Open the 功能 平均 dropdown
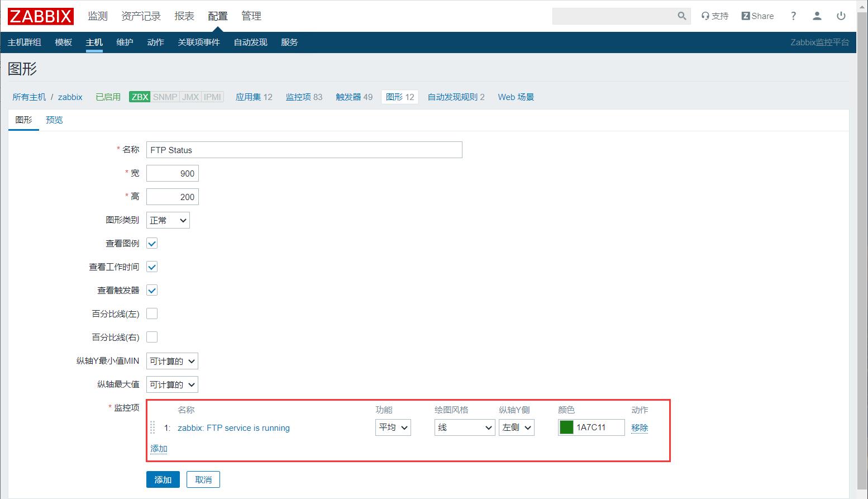 tap(393, 427)
